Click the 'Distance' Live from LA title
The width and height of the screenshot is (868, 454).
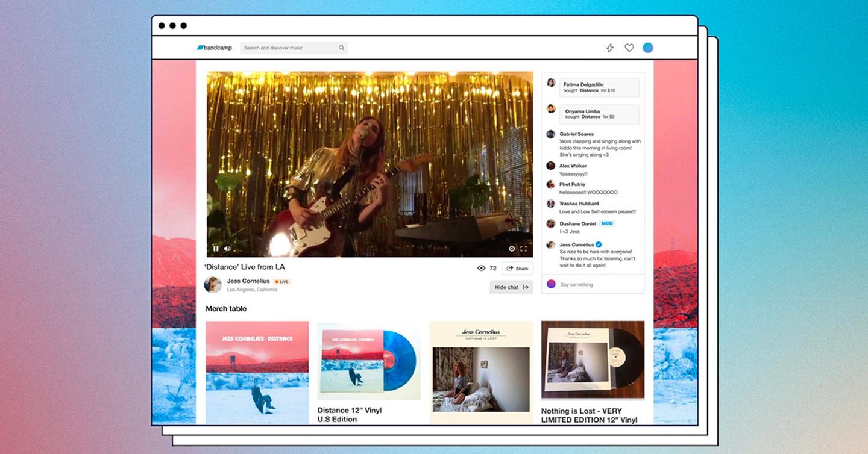(x=245, y=267)
